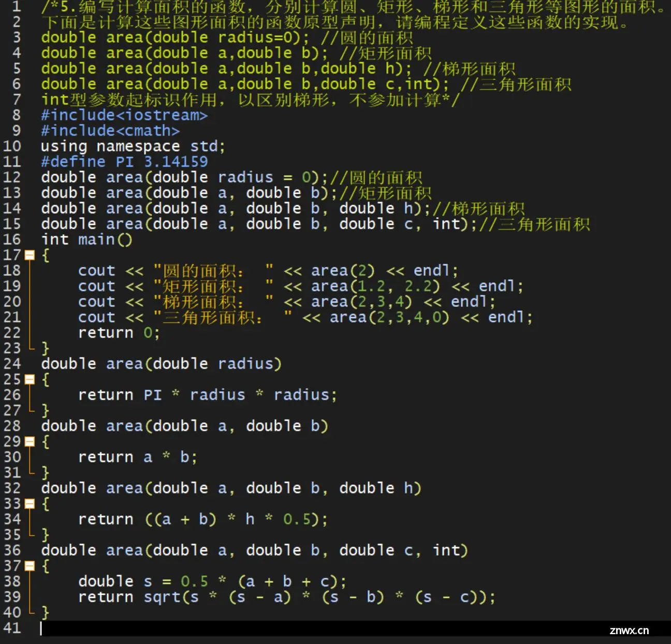Click 'return a * b;' statement
671x644 pixels.
point(138,457)
